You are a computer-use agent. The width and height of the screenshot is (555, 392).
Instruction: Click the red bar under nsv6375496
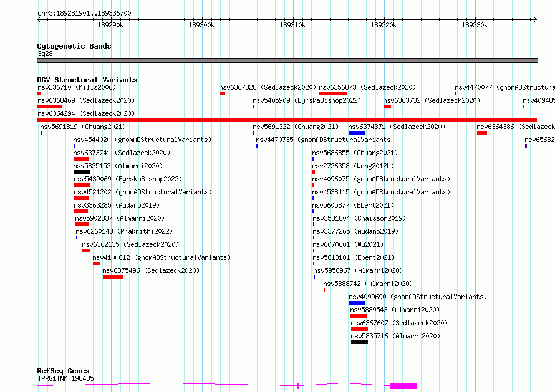pyautogui.click(x=113, y=277)
